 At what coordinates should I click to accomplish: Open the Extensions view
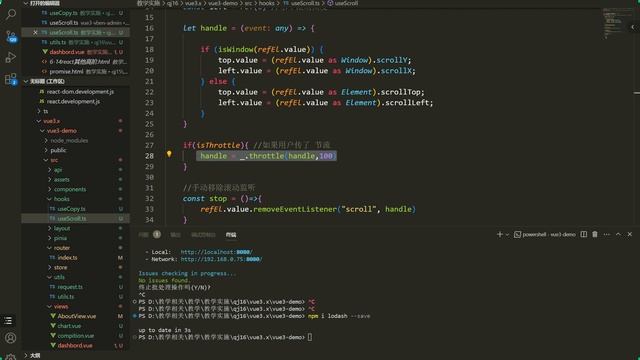pyautogui.click(x=11, y=79)
